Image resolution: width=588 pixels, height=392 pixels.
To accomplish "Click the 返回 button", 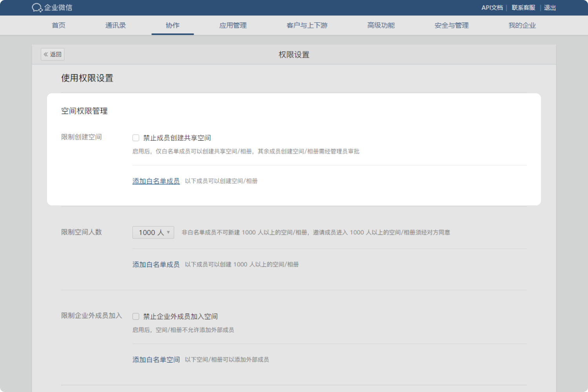I will (x=52, y=54).
